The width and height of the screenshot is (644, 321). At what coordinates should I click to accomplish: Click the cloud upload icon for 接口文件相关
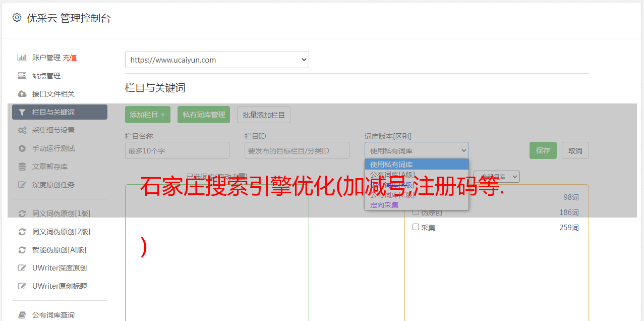(x=22, y=94)
